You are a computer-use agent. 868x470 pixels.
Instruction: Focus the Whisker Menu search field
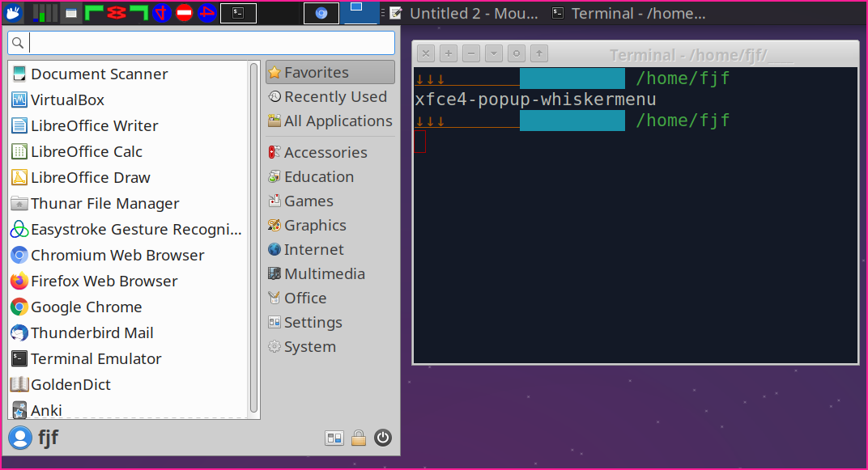click(201, 43)
